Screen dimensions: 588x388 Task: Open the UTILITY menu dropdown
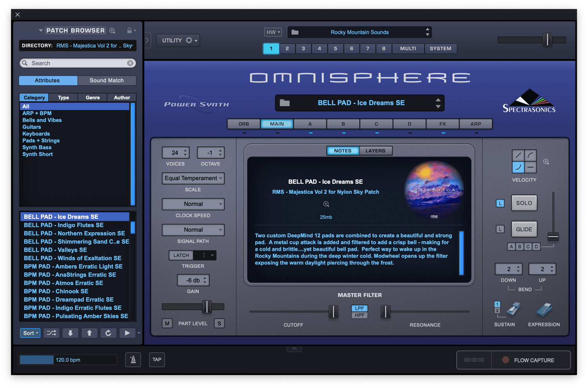point(178,40)
